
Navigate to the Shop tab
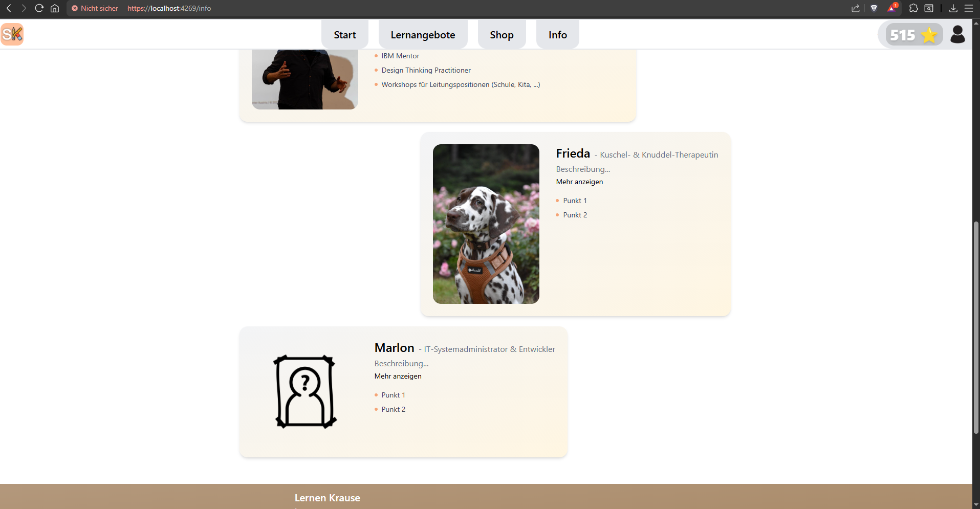coord(502,35)
